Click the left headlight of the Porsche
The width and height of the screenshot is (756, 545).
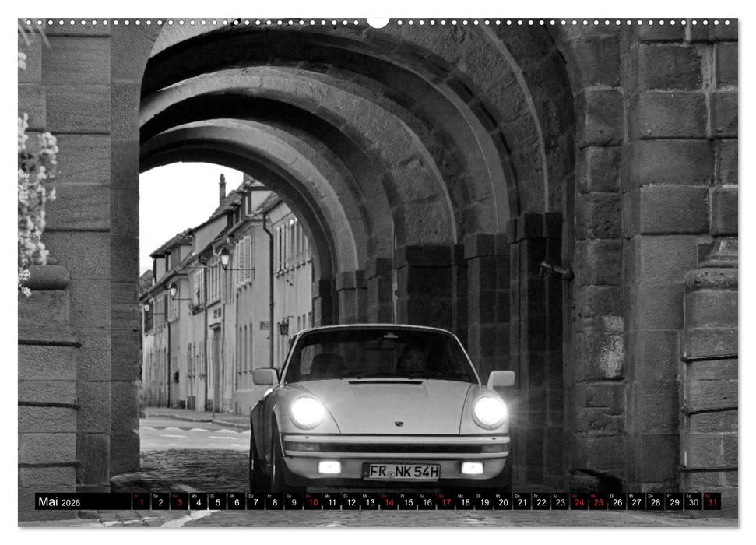coord(308,410)
